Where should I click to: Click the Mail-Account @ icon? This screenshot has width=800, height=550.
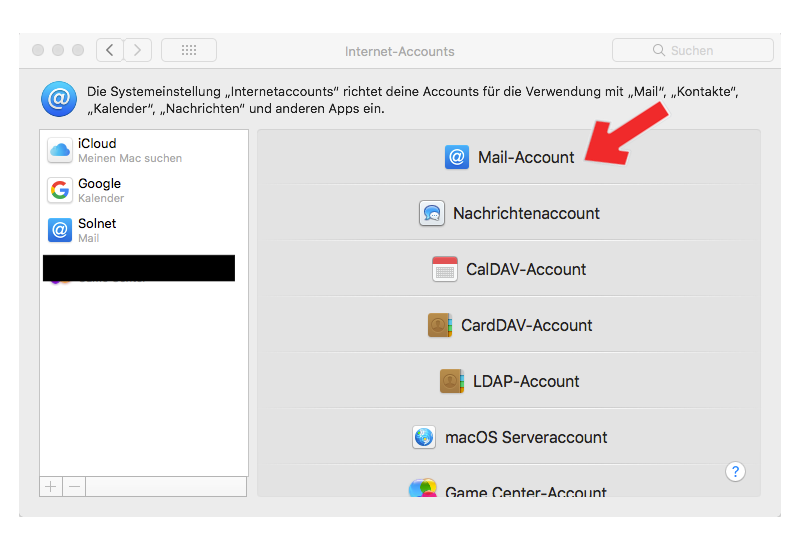(457, 157)
